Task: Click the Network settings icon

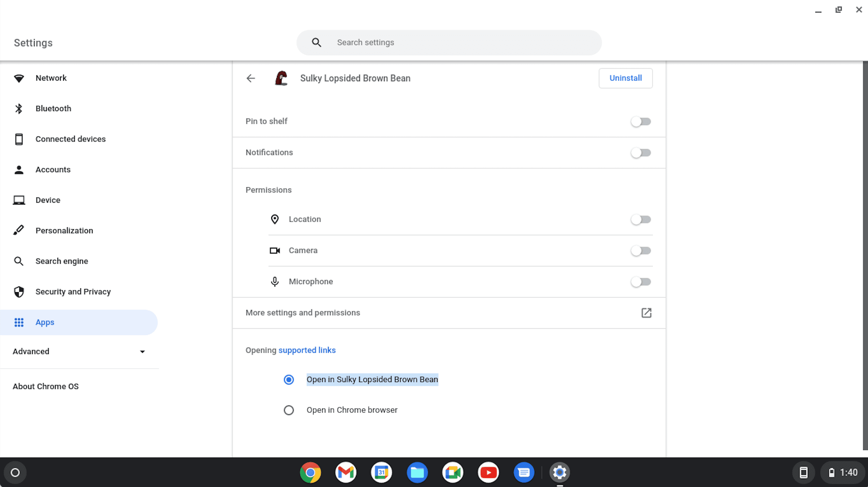Action: click(x=19, y=78)
